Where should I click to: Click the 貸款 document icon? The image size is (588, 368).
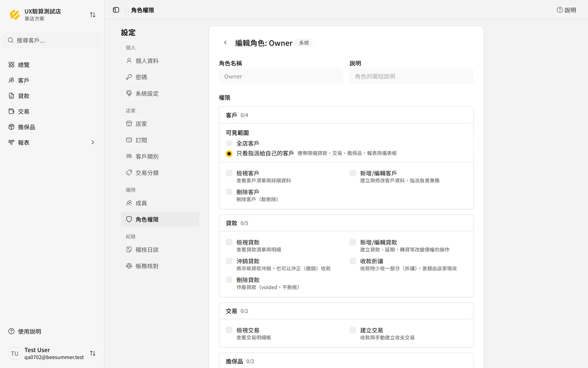11,96
